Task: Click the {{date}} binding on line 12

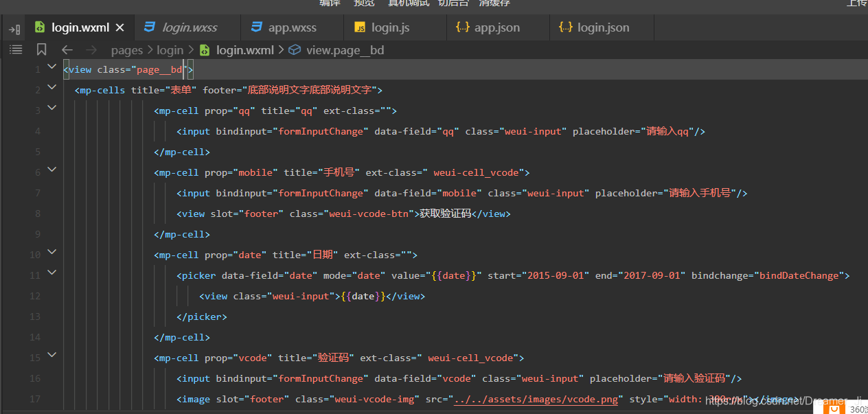Action: (363, 296)
